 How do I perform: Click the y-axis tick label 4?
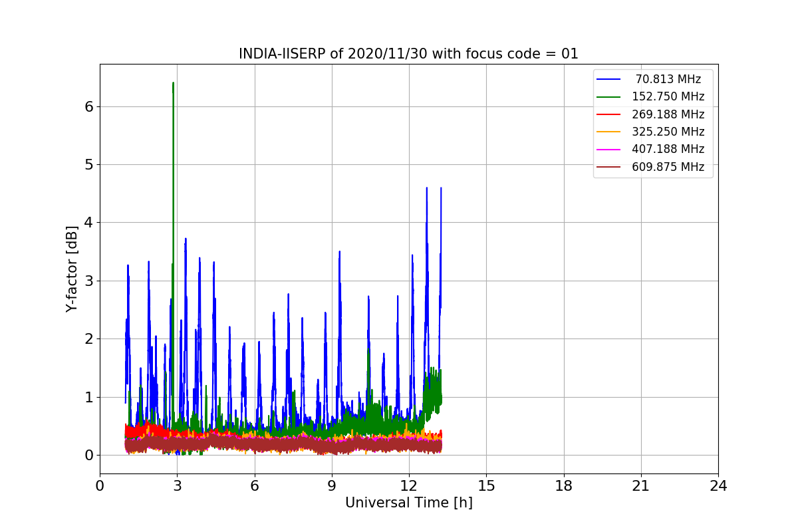click(88, 223)
